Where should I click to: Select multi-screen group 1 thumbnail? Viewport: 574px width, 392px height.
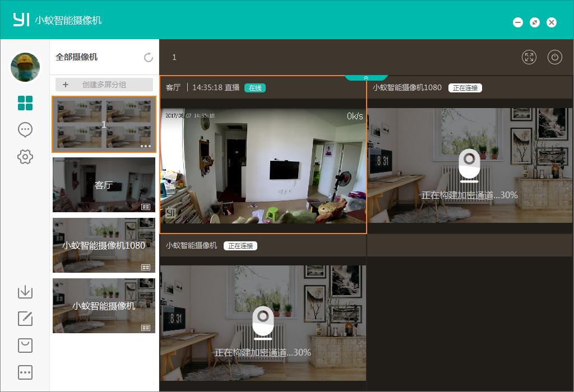tap(104, 124)
